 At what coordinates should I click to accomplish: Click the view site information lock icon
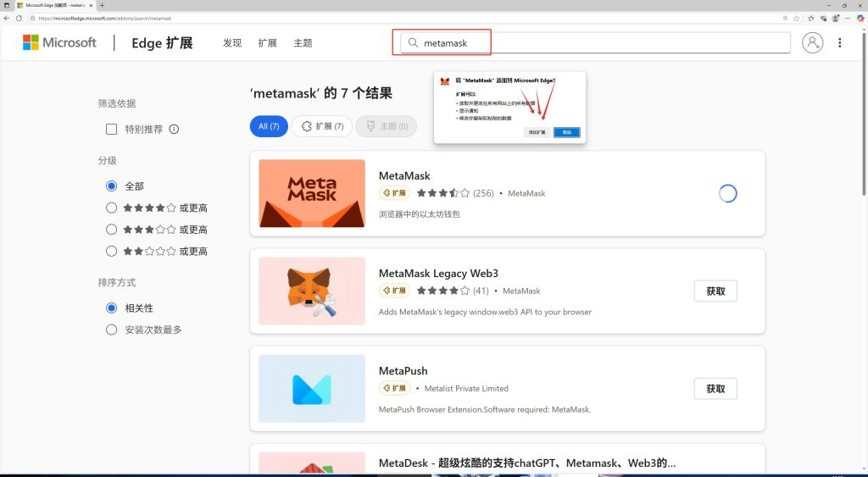point(33,19)
